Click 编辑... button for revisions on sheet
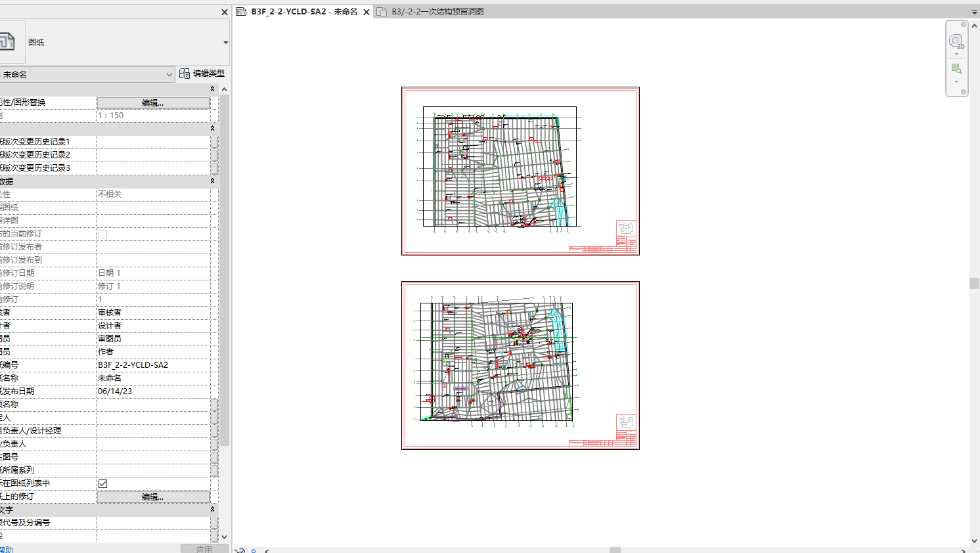The width and height of the screenshot is (980, 553). (153, 497)
